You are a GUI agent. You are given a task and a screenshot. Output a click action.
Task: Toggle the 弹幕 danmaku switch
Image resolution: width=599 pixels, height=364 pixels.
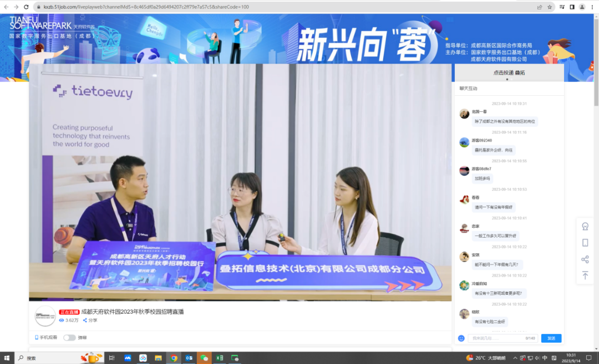coord(69,337)
